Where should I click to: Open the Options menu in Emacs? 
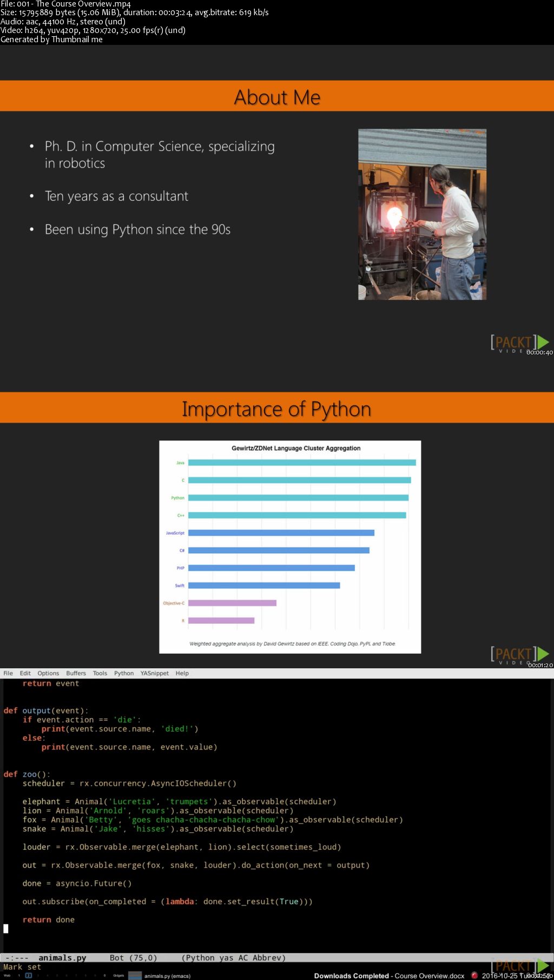coord(48,673)
